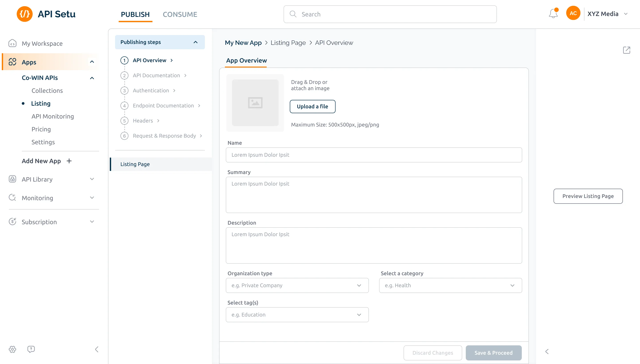The image size is (640, 364).
Task: Click the My Workspace icon
Action: pyautogui.click(x=12, y=43)
